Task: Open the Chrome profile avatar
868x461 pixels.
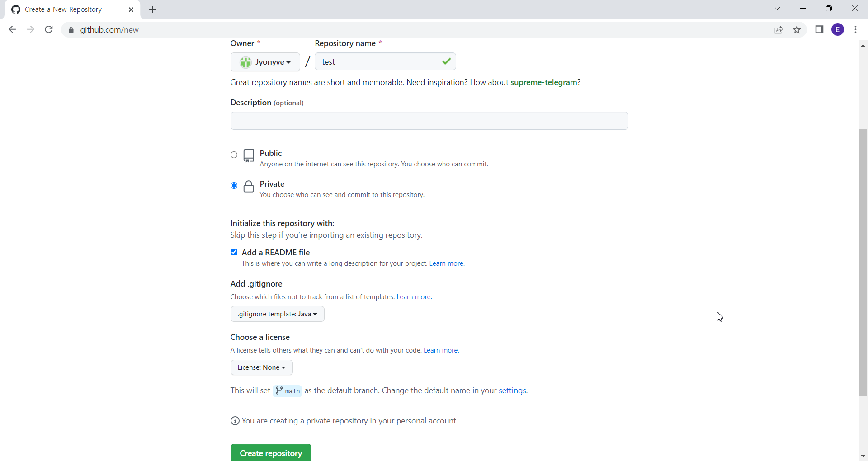Action: pos(838,29)
